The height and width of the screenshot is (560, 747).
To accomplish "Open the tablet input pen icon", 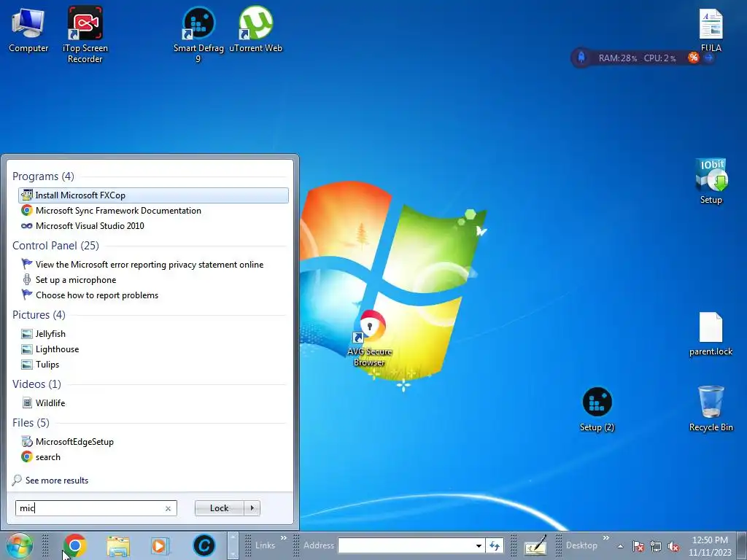I will [x=535, y=545].
